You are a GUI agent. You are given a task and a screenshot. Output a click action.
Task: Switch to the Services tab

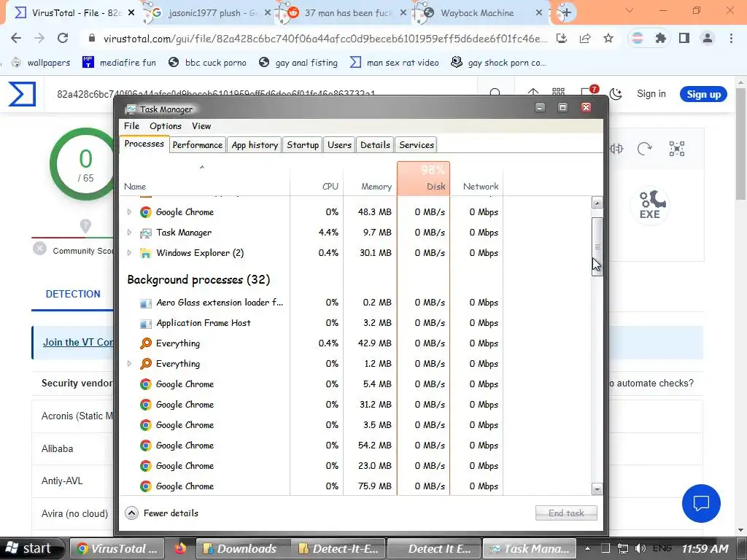(x=417, y=145)
